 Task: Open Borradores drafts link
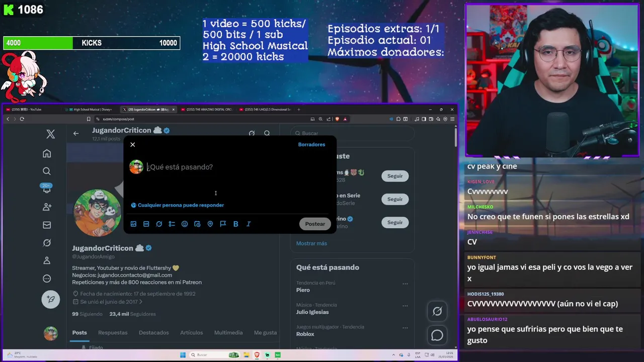(x=311, y=144)
